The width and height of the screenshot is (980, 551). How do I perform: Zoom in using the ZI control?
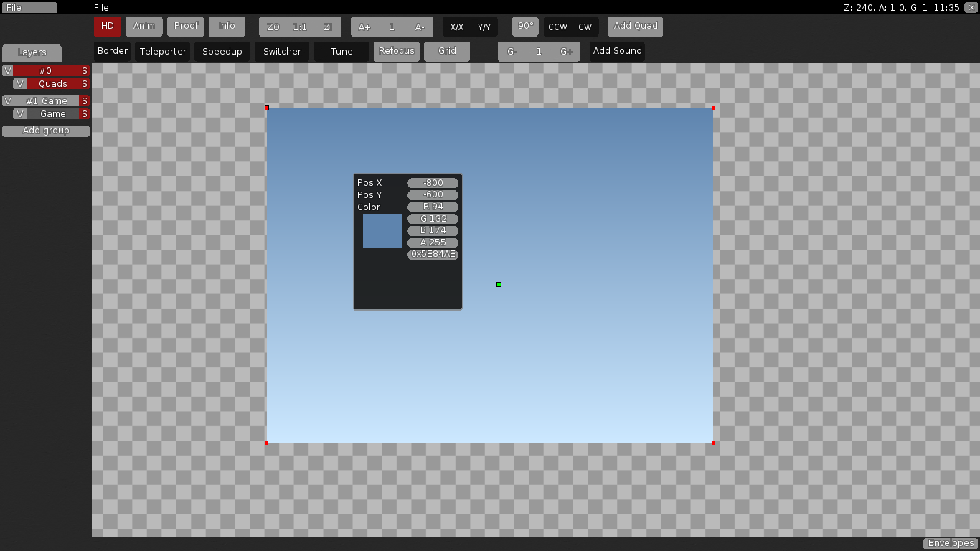click(328, 27)
